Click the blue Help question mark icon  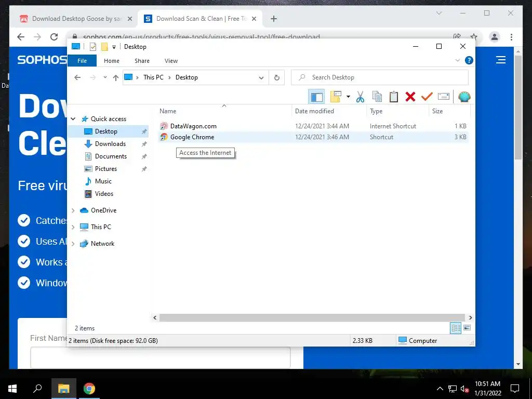[x=469, y=60]
